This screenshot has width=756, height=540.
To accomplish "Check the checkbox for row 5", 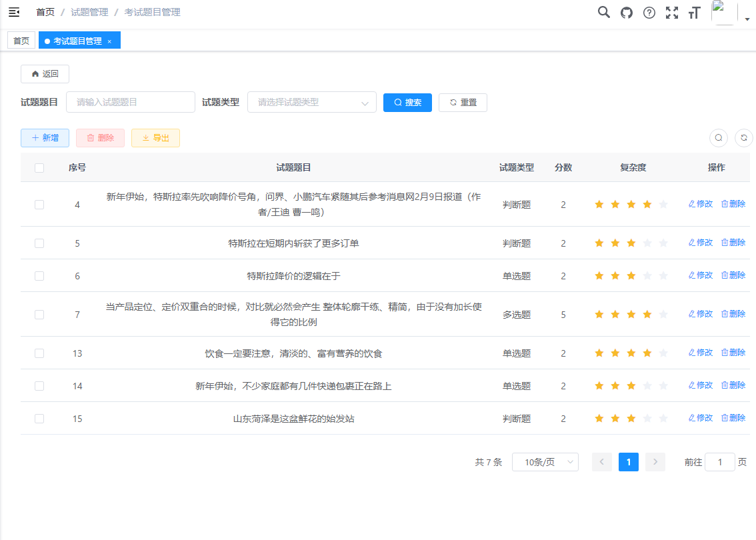I will (39, 243).
